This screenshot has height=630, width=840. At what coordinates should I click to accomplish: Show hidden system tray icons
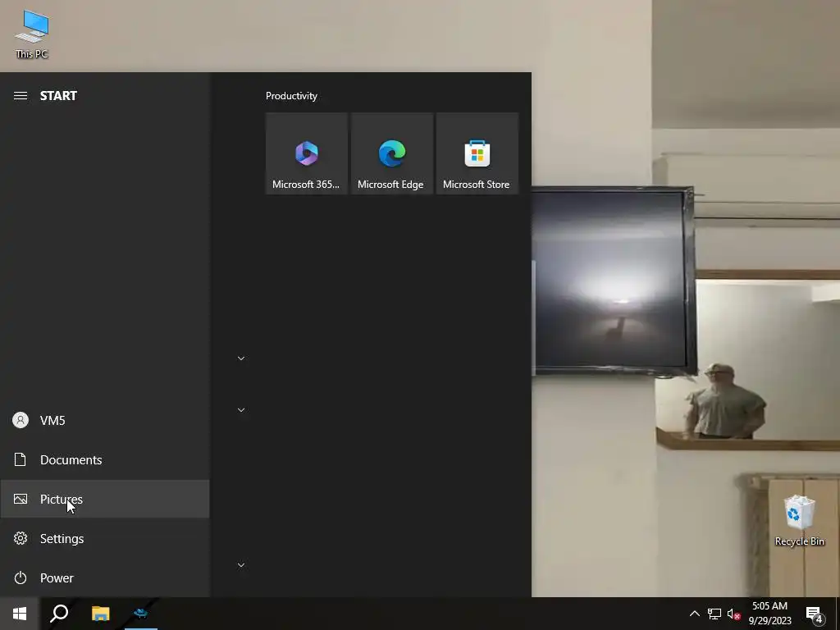(x=694, y=614)
